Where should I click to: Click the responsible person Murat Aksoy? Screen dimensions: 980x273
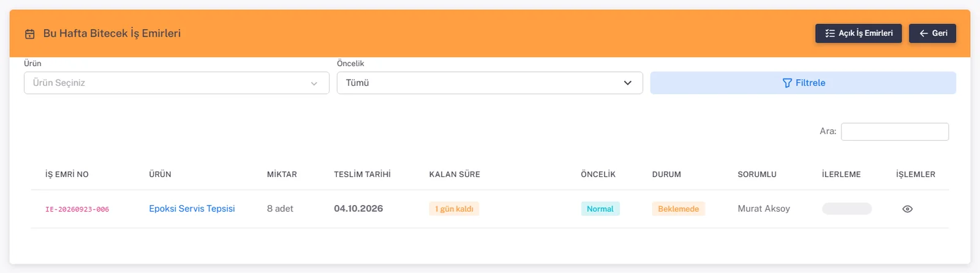pyautogui.click(x=764, y=209)
